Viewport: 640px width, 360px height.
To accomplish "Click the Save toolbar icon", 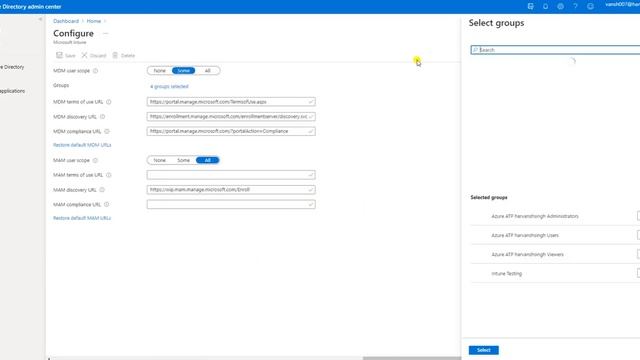I will (x=60, y=55).
